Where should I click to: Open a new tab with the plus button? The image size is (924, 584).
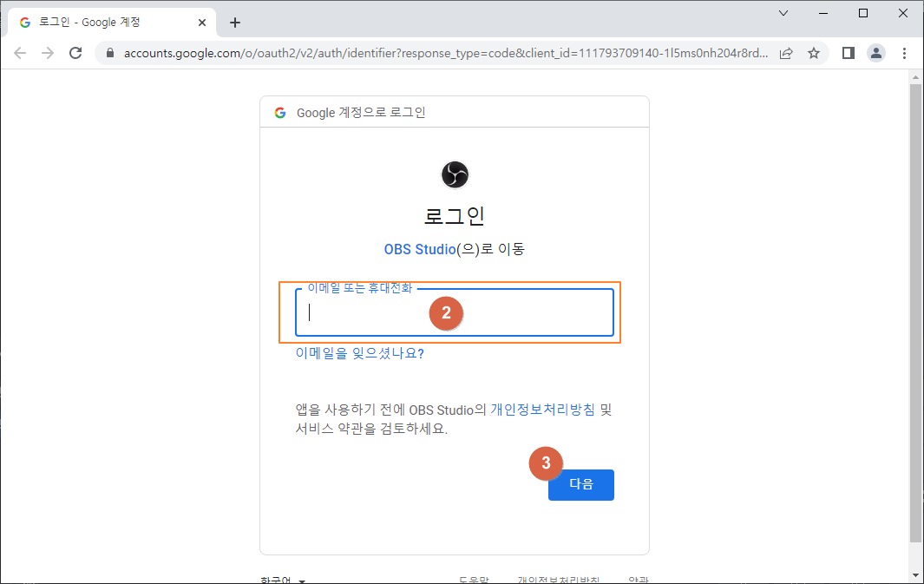[235, 23]
